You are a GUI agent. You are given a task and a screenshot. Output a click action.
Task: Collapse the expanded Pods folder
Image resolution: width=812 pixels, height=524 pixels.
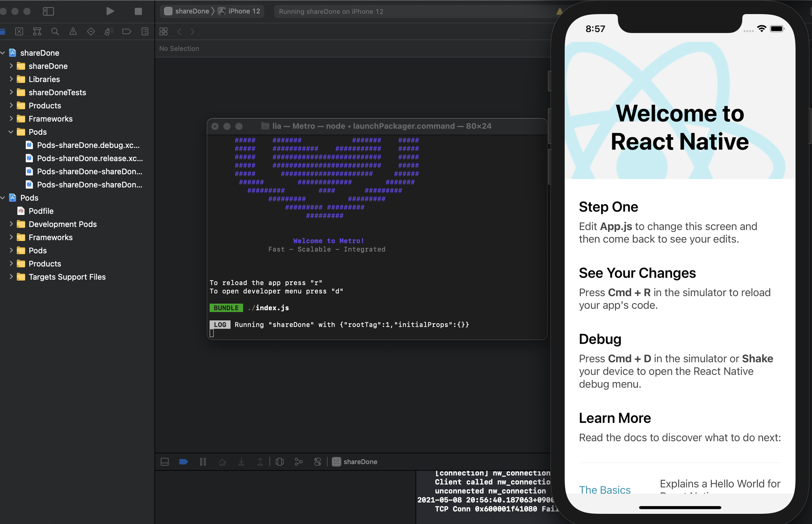coord(11,132)
